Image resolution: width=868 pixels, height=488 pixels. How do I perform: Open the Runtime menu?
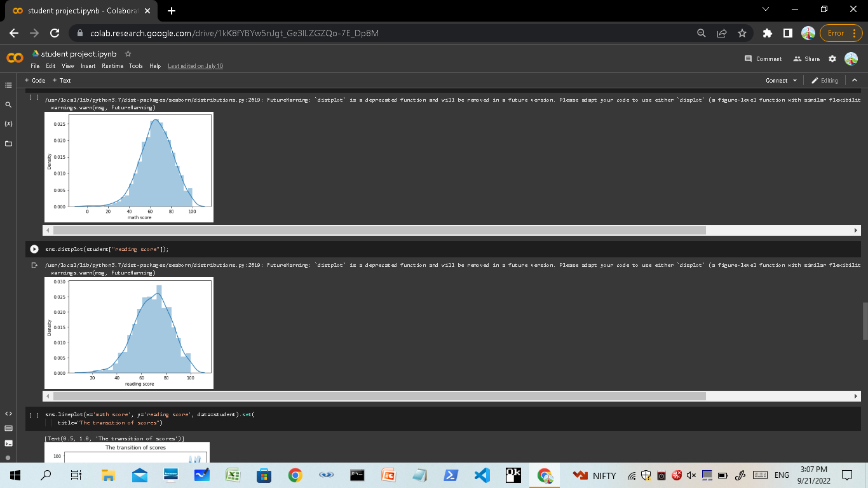click(112, 66)
